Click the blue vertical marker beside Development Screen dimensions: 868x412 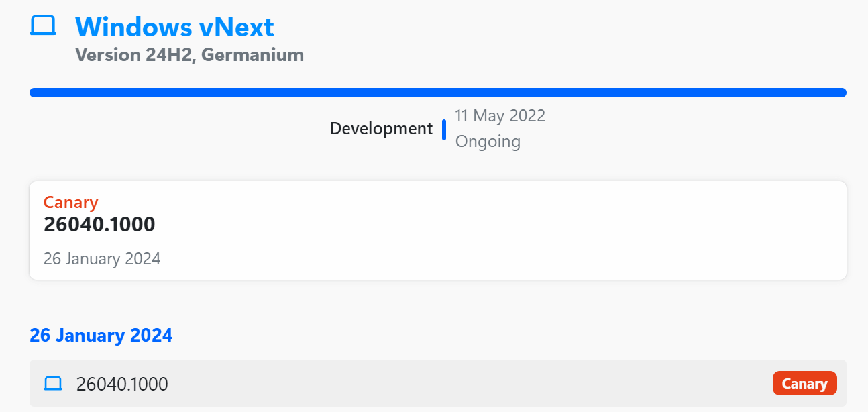tap(444, 130)
